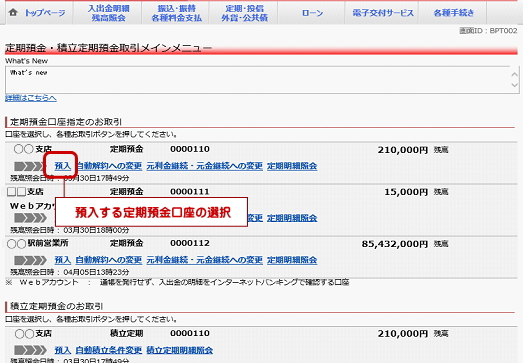The width and height of the screenshot is (523, 363).
Task: Click account number 0000111
Action: (190, 192)
